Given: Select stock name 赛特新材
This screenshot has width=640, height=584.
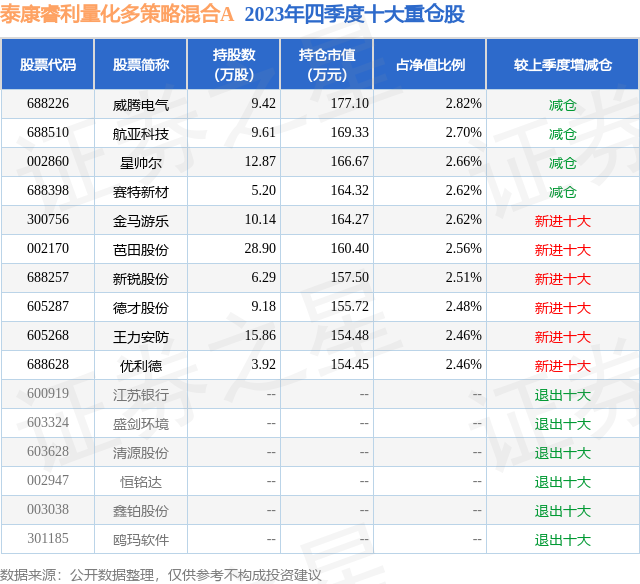Looking at the screenshot, I should 141,192.
